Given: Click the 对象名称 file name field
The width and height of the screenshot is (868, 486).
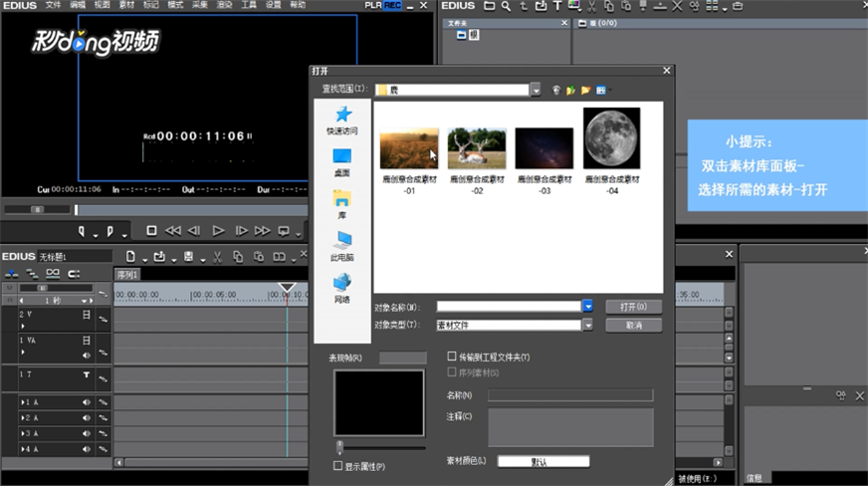Looking at the screenshot, I should point(509,306).
